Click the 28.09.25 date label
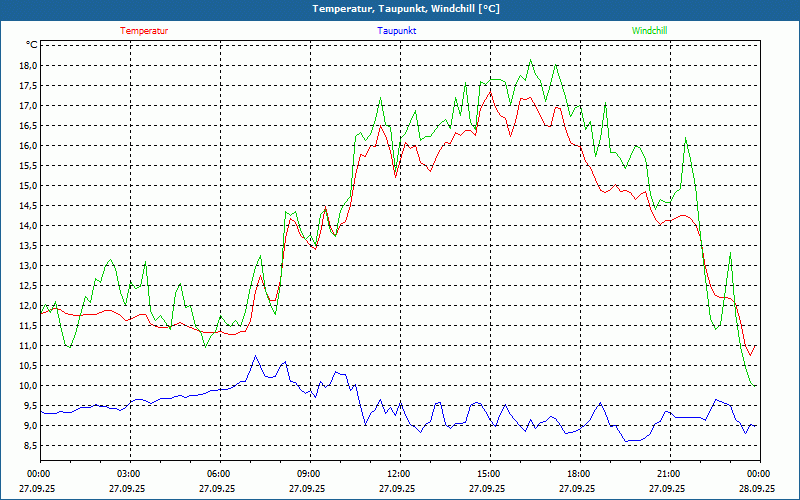The height and width of the screenshot is (500, 800). [x=757, y=489]
